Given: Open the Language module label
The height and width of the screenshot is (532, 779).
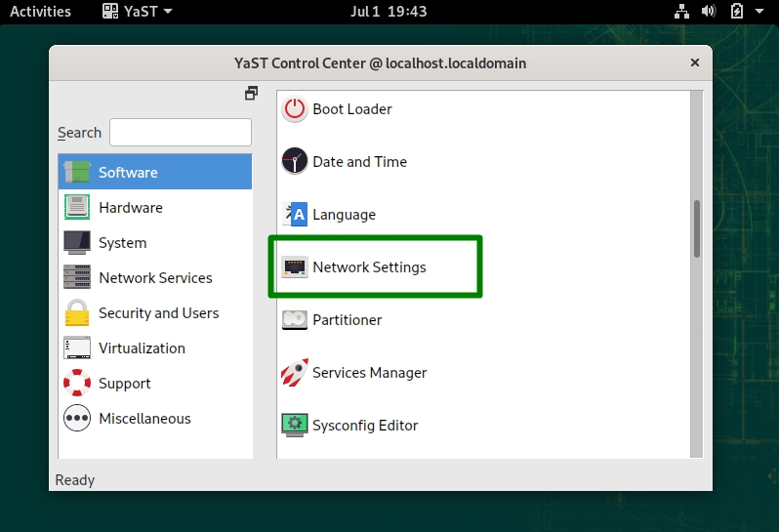Looking at the screenshot, I should 345,215.
